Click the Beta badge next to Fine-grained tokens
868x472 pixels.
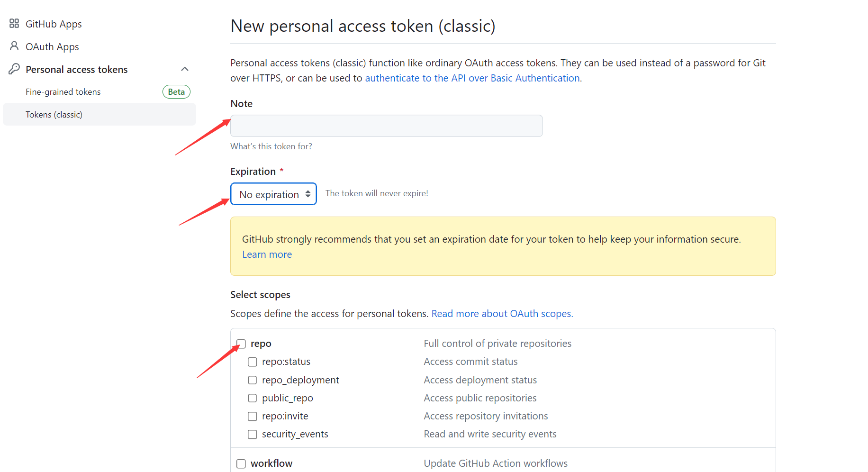point(176,92)
